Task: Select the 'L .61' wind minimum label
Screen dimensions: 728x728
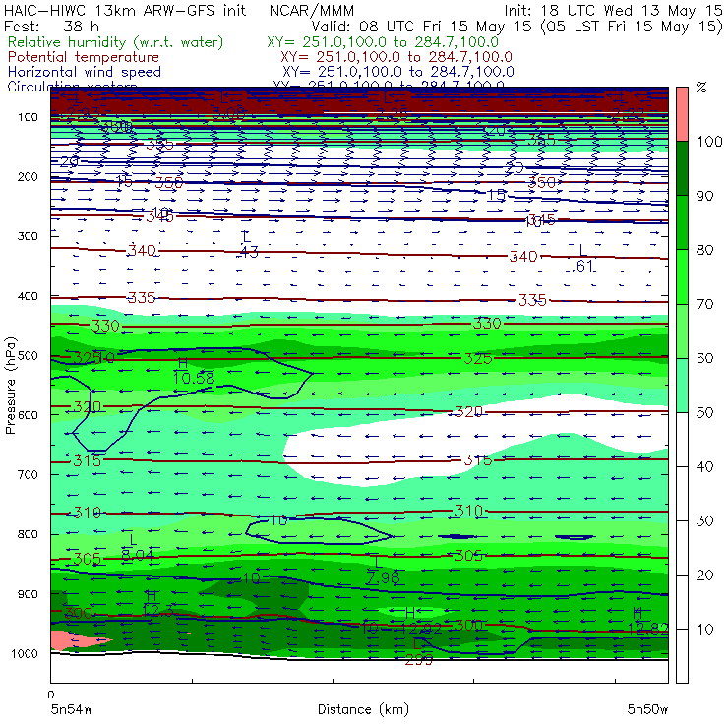Action: (x=581, y=258)
